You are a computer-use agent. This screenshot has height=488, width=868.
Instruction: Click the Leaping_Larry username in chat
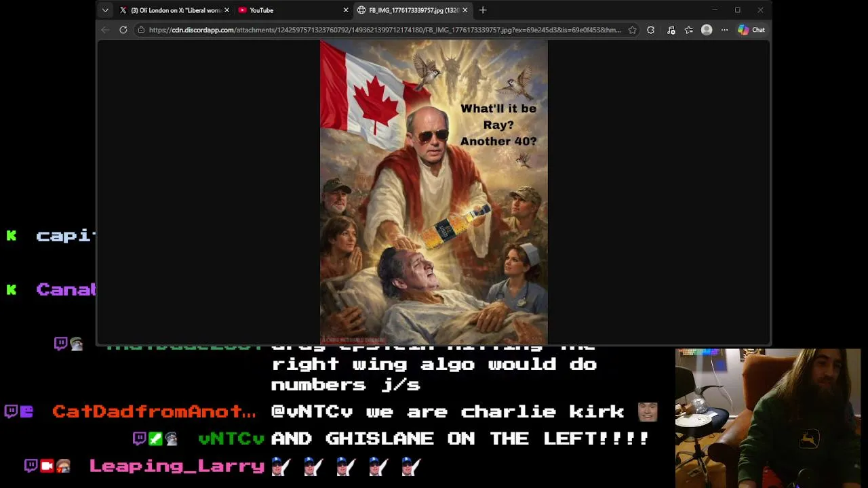point(177,466)
